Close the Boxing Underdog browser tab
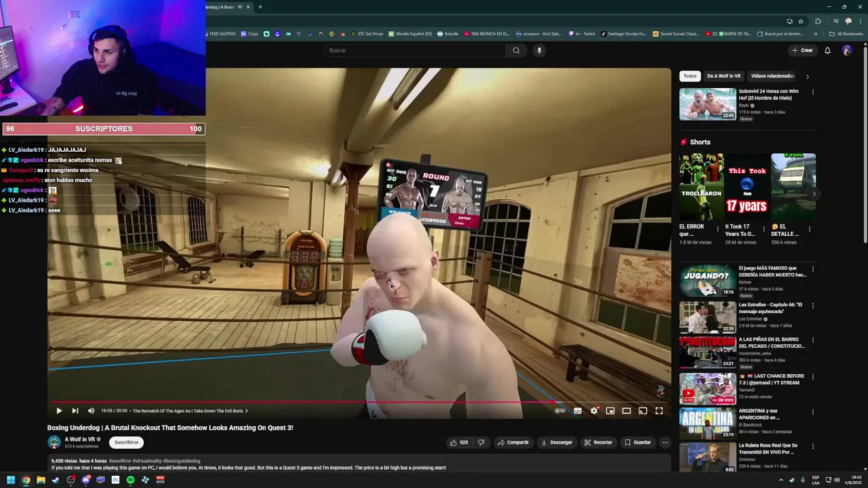This screenshot has height=488, width=868. 248,7
